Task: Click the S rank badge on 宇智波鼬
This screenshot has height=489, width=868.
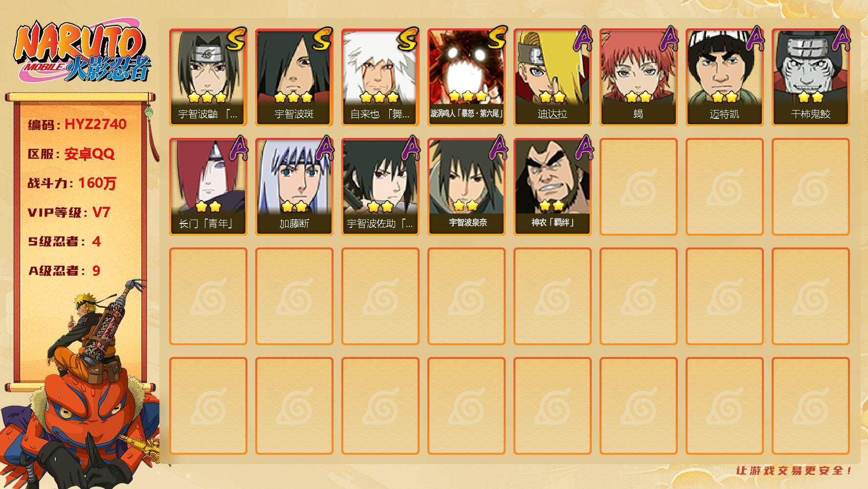Action: point(236,40)
